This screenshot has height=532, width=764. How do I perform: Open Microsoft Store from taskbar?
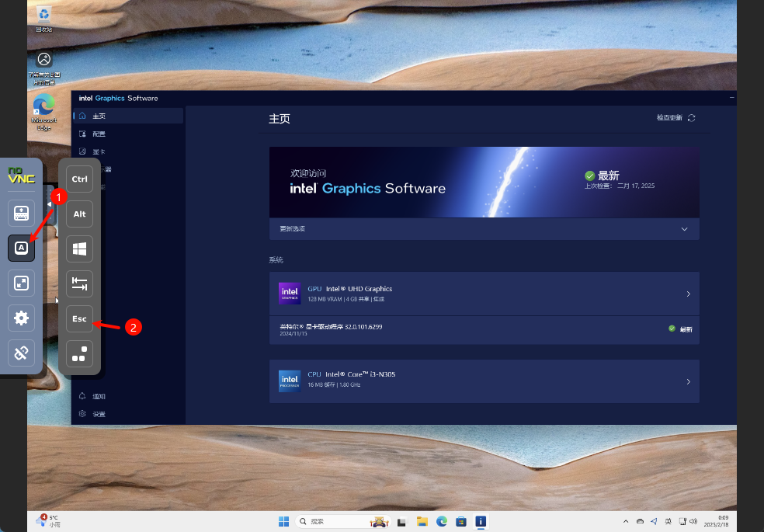[461, 522]
